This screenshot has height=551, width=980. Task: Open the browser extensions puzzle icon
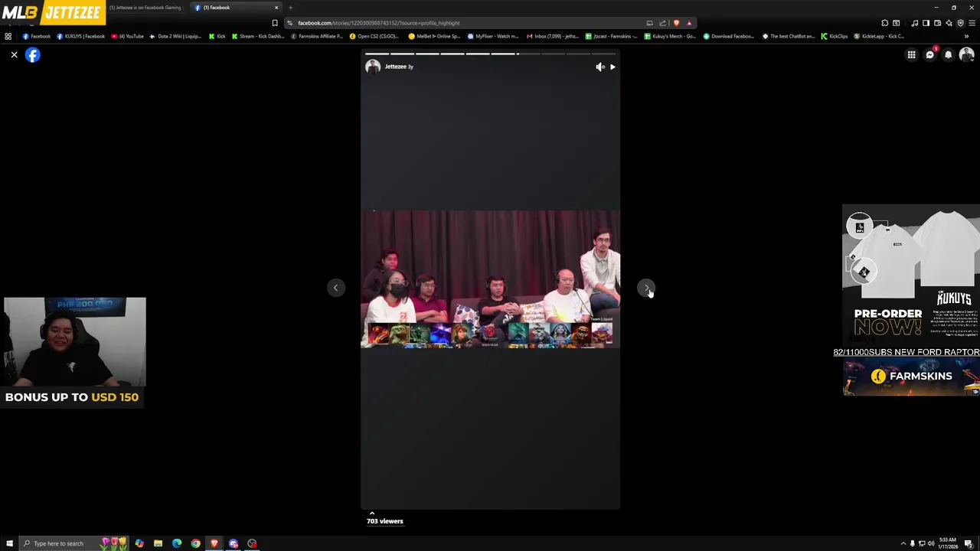tap(885, 23)
